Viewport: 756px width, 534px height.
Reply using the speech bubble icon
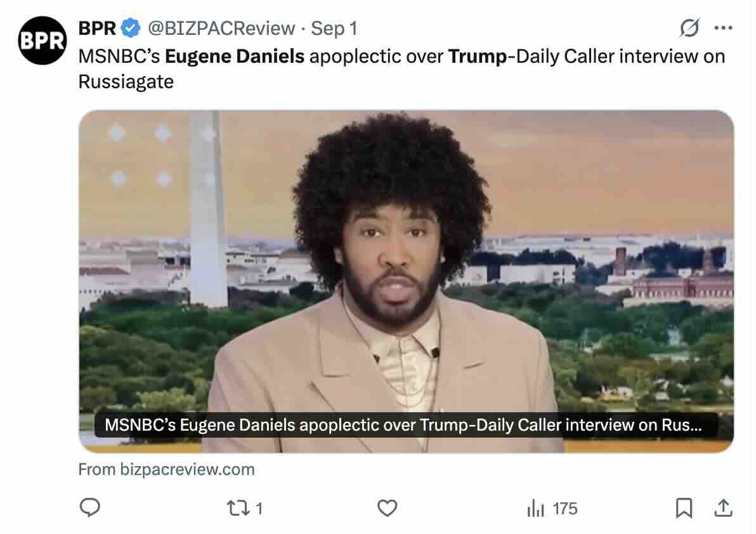(89, 507)
